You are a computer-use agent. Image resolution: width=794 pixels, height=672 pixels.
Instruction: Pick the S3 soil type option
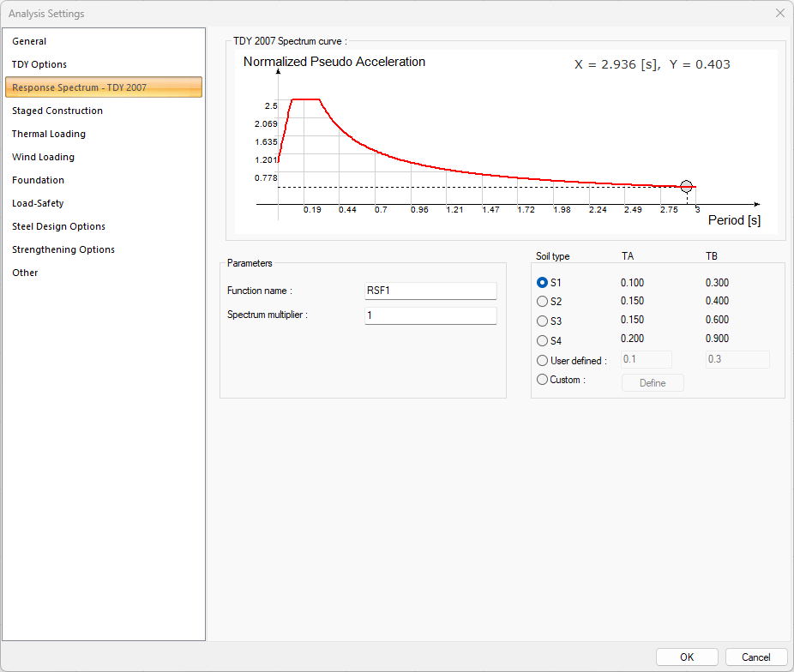542,321
